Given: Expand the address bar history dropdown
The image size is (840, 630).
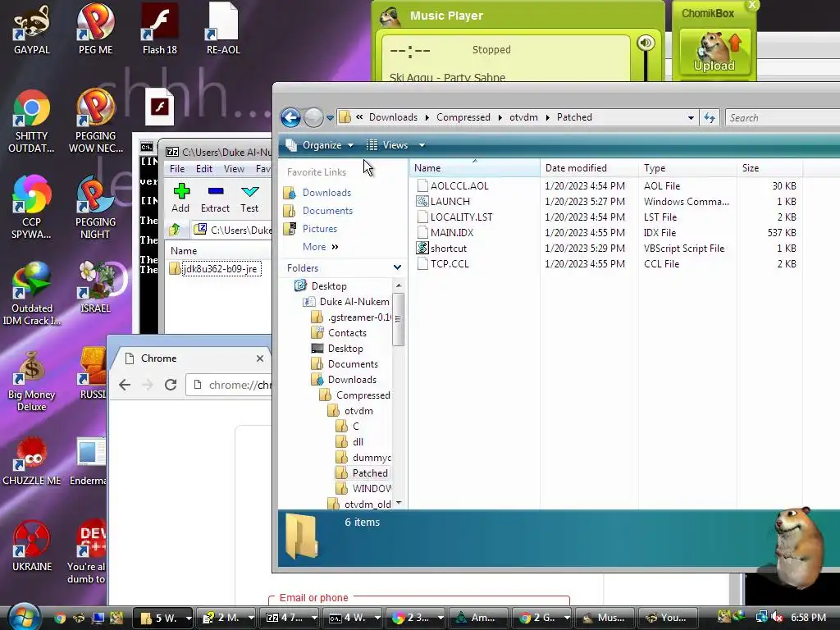Looking at the screenshot, I should pyautogui.click(x=691, y=118).
